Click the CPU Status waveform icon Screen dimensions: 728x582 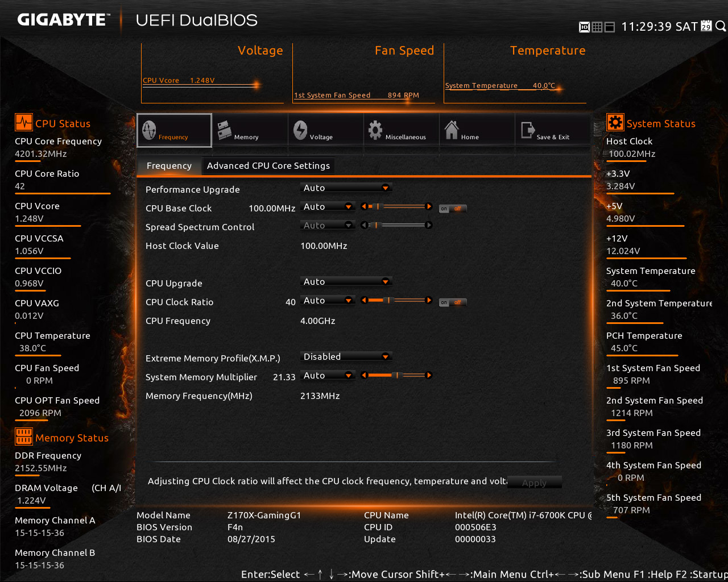click(x=24, y=123)
